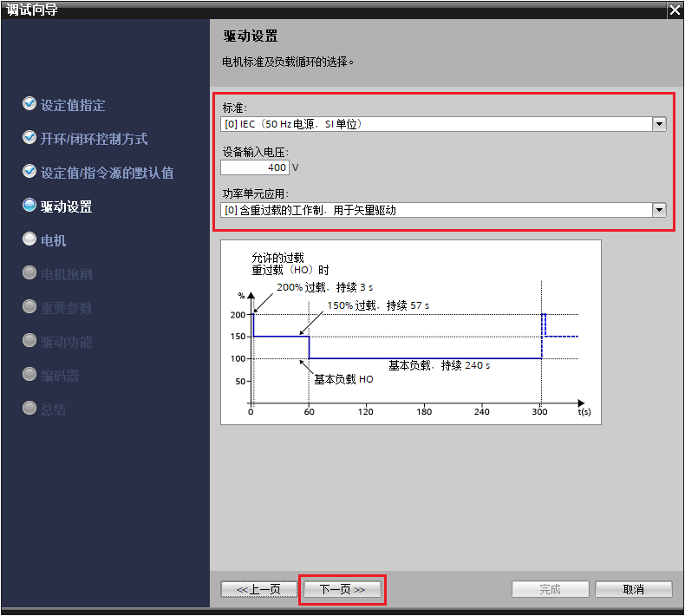Click the checkmark icon beside 设定值指定
Image resolution: width=685 pixels, height=616 pixels.
29,104
